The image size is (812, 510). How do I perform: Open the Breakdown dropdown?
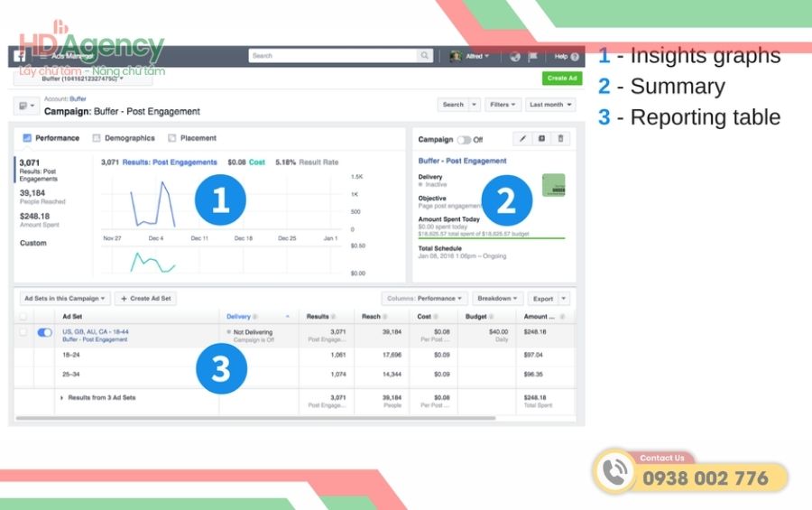click(x=497, y=299)
